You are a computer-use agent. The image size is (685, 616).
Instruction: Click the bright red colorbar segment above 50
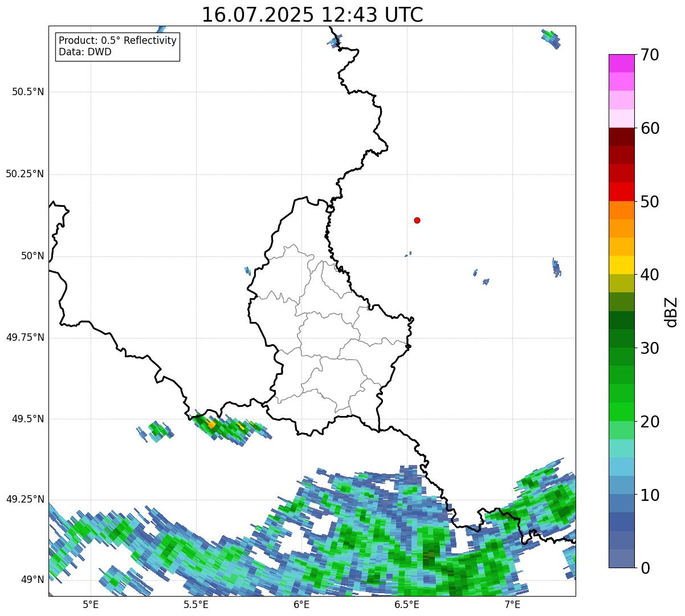621,192
